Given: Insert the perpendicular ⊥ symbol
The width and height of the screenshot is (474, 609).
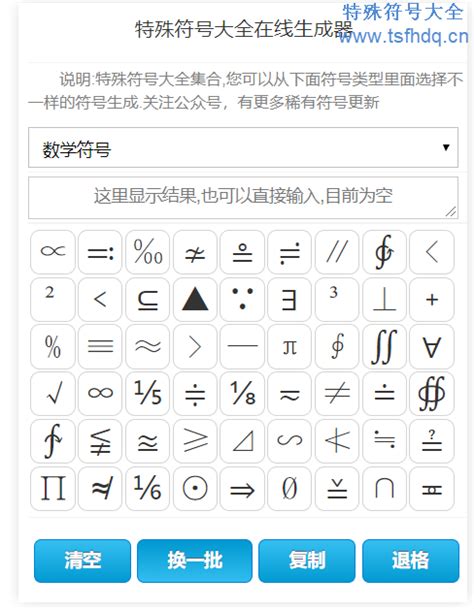Looking at the screenshot, I should tap(384, 299).
